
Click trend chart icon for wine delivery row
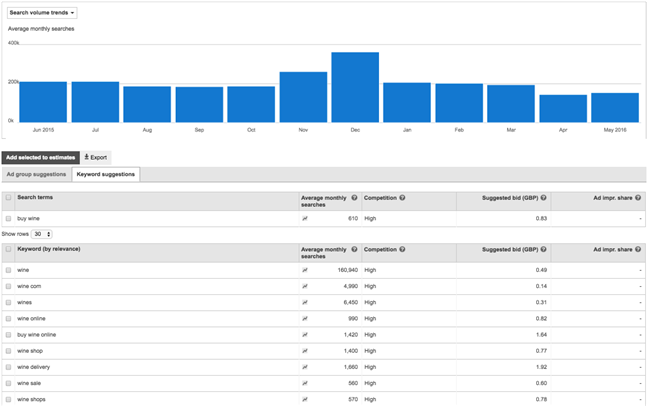point(304,369)
